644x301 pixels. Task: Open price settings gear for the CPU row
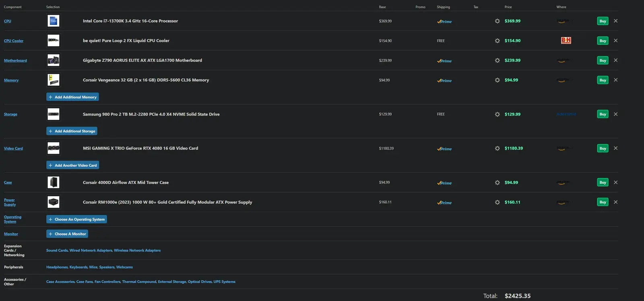tap(497, 21)
